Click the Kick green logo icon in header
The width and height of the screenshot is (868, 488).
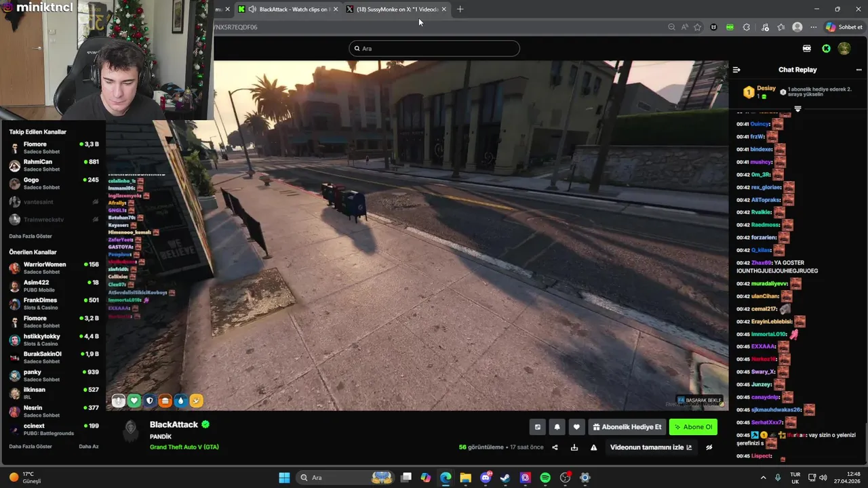click(826, 49)
